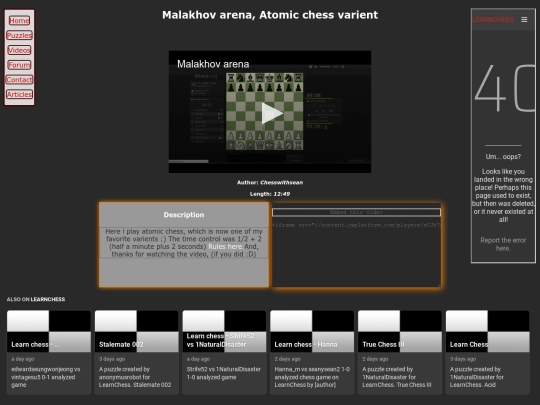Open Learn chess Hanna card
The height and width of the screenshot is (405, 540).
coord(312,352)
